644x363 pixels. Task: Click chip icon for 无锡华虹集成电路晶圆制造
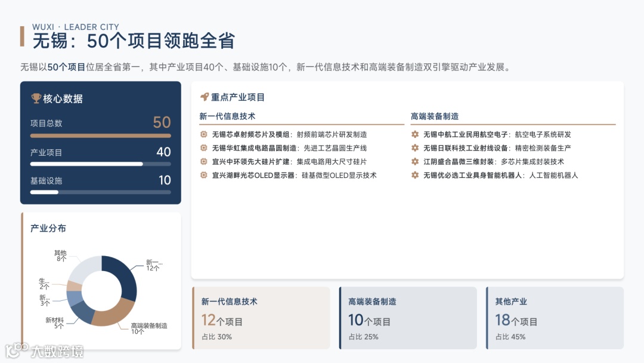(203, 148)
